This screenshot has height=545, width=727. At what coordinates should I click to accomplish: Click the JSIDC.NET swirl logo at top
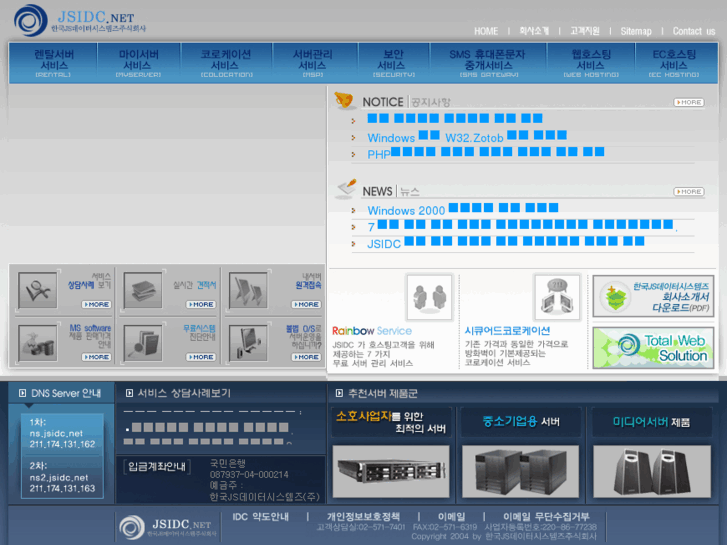click(31, 20)
